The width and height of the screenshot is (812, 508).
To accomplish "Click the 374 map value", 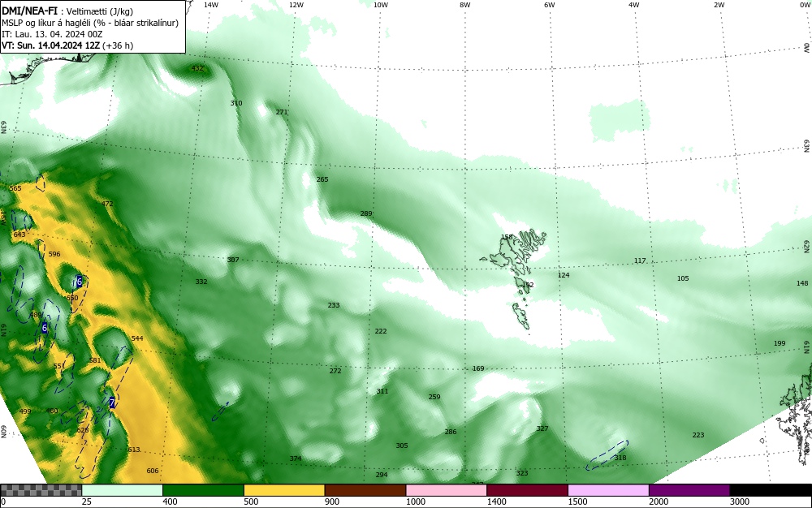I will click(x=296, y=458).
